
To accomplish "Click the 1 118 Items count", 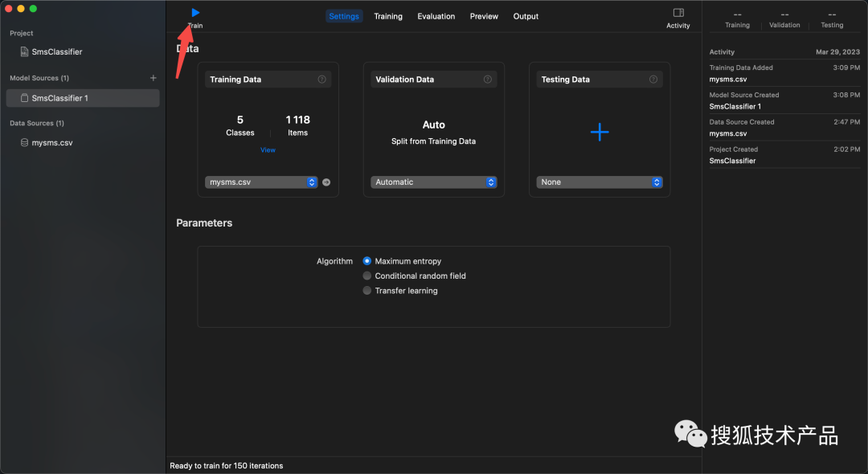I will point(298,125).
